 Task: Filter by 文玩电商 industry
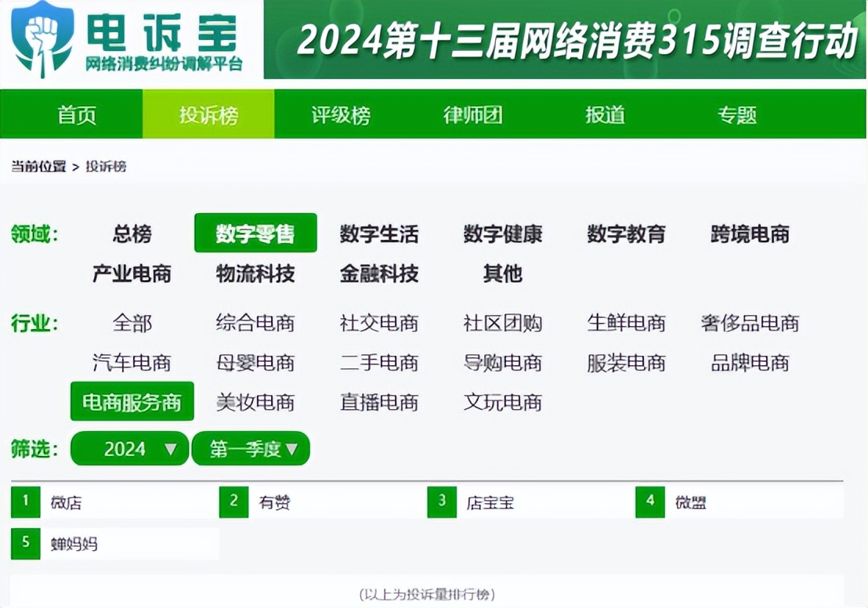pos(503,401)
